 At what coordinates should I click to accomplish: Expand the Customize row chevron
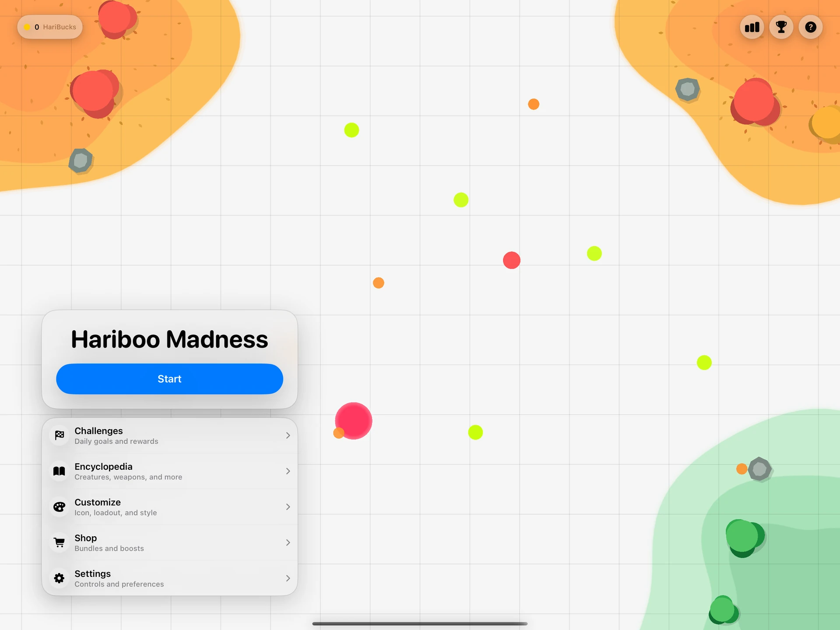tap(288, 507)
